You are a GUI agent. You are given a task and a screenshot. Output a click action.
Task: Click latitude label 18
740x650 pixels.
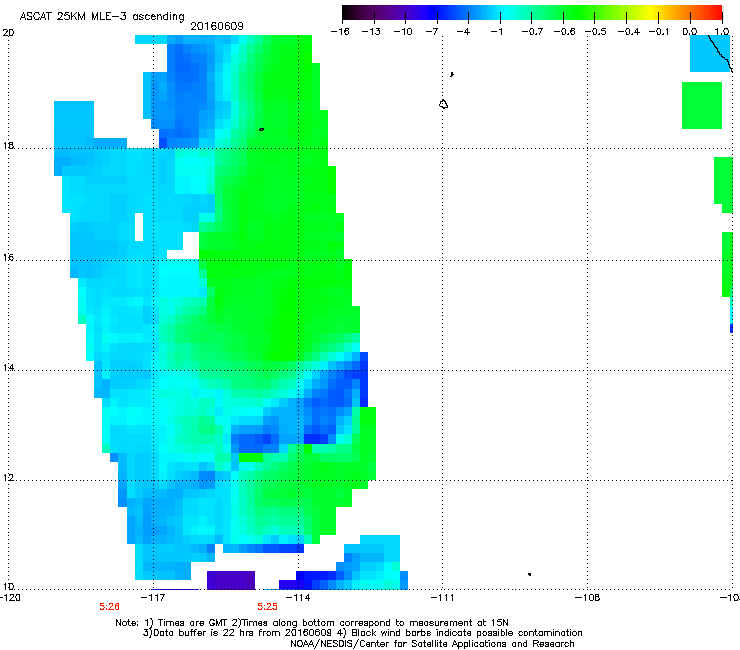tap(8, 146)
